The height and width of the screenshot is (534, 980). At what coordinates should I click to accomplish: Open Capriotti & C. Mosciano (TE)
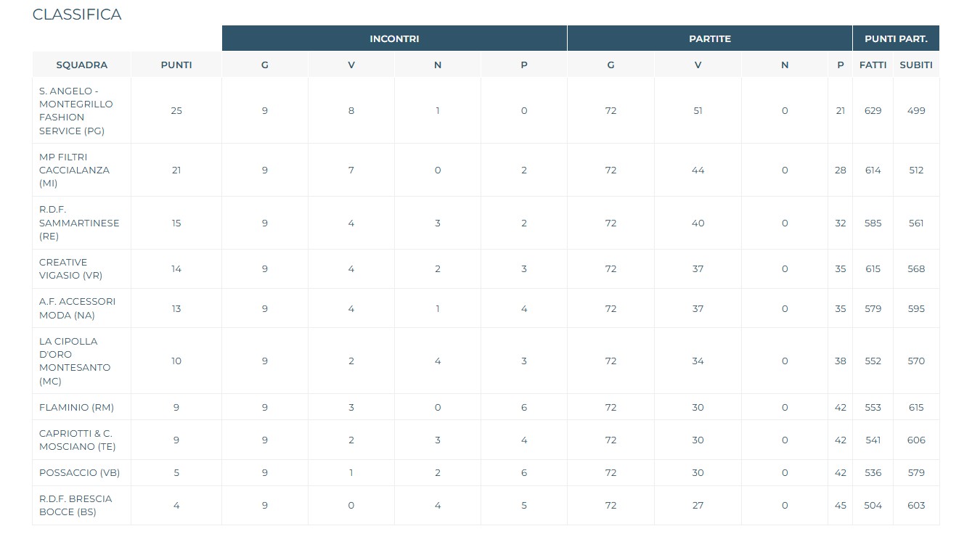[77, 440]
